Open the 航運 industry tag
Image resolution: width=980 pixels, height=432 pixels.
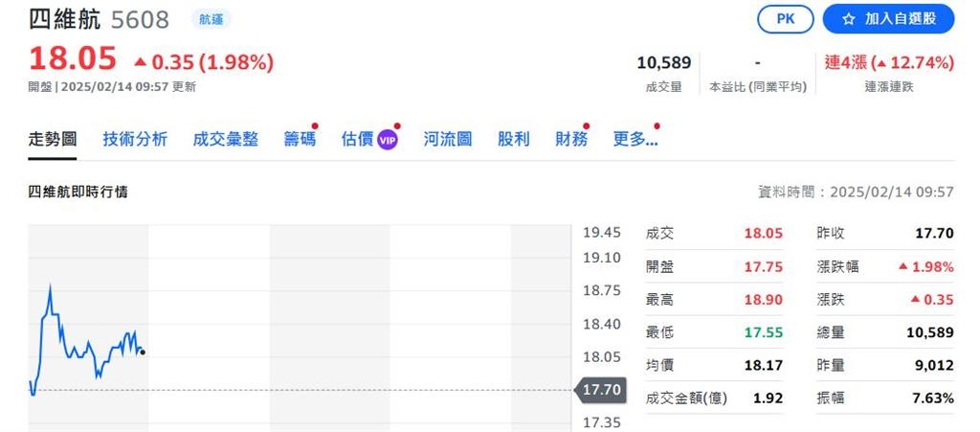[x=212, y=19]
